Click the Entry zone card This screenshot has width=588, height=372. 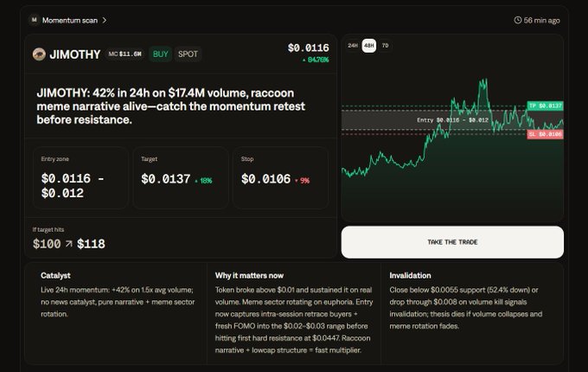pyautogui.click(x=80, y=177)
